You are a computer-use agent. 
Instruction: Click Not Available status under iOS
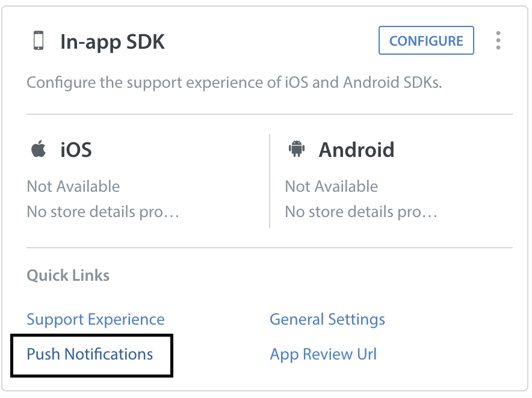click(73, 186)
